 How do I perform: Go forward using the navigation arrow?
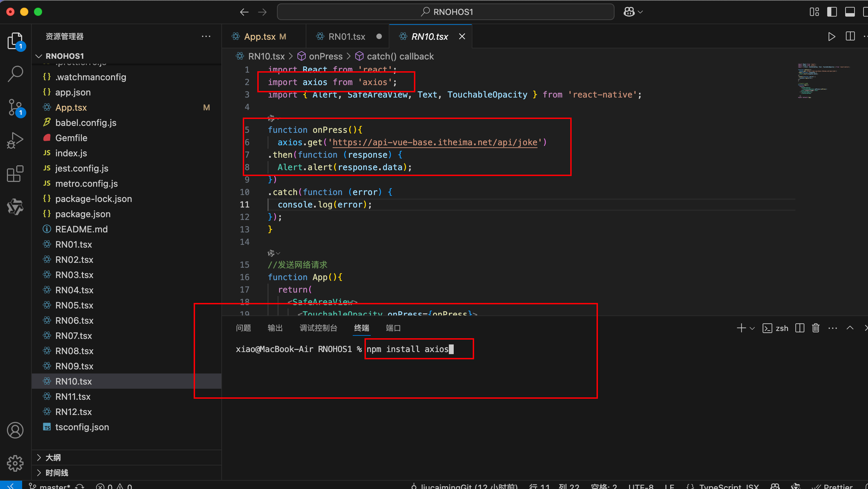point(262,12)
